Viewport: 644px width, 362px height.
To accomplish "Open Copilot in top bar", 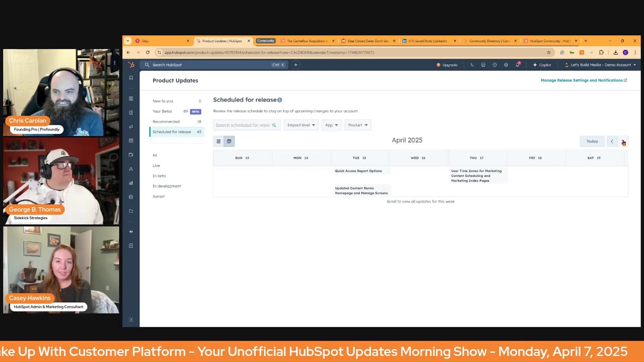I will click(542, 65).
